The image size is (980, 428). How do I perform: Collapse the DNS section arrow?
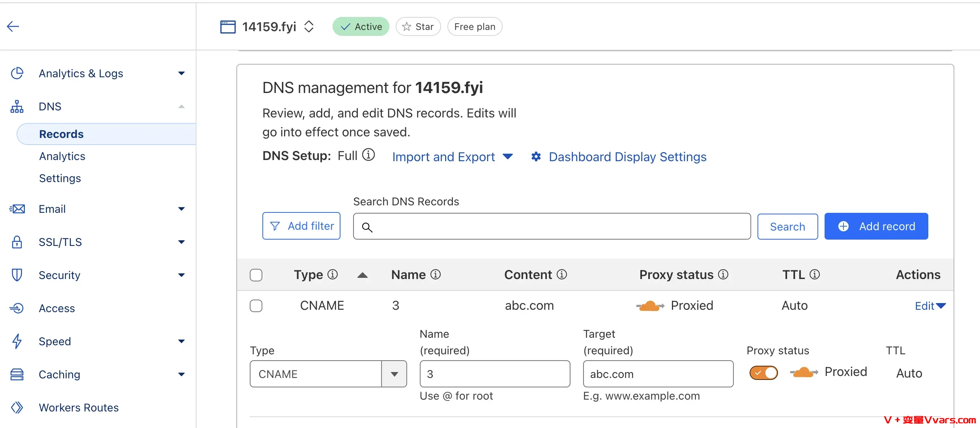coord(181,106)
